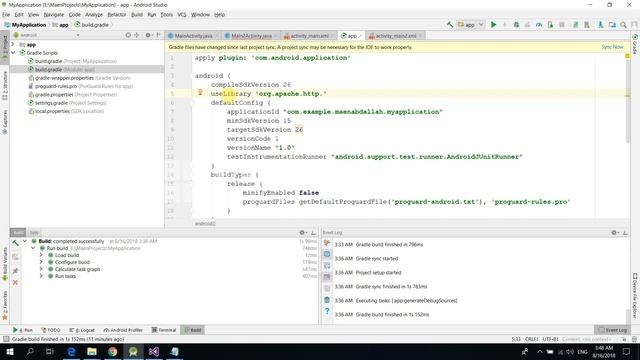Collapse the Build completed successfully node
The height and width of the screenshot is (360, 640).
[x=25, y=241]
